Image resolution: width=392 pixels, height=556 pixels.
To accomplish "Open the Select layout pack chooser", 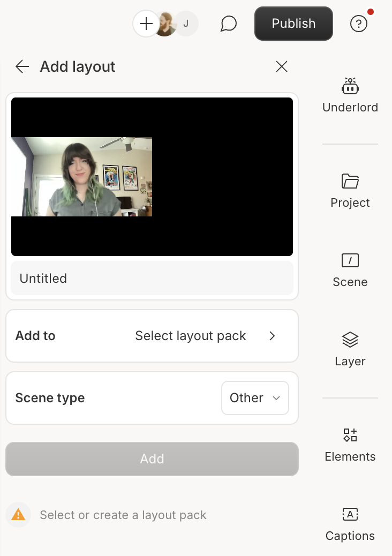I will [x=191, y=336].
